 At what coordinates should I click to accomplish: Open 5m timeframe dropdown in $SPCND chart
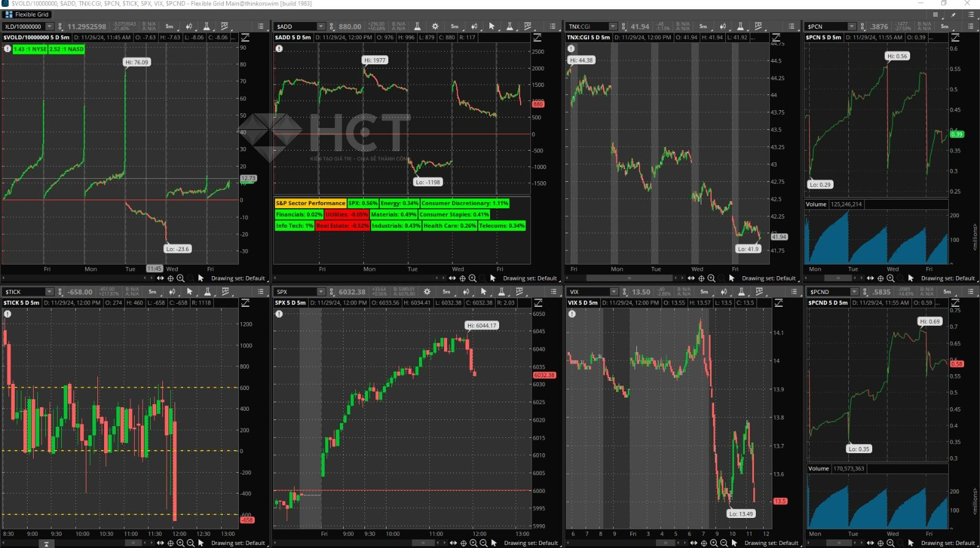[x=947, y=292]
